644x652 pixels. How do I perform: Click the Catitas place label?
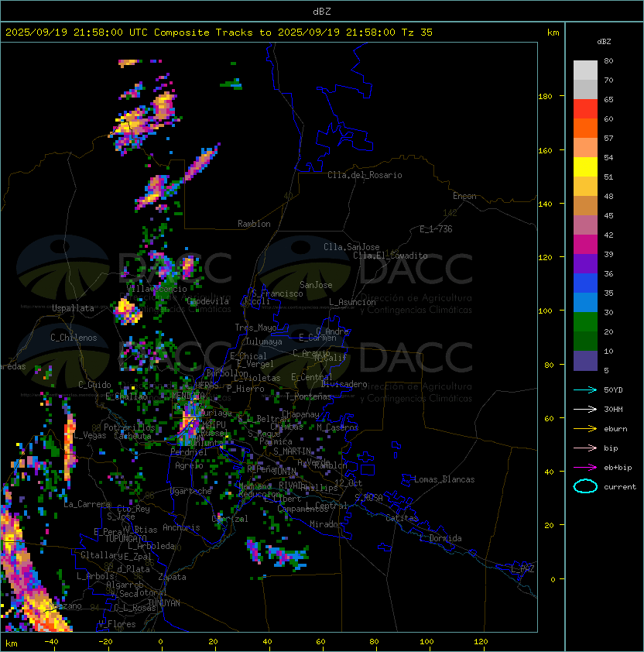[402, 518]
